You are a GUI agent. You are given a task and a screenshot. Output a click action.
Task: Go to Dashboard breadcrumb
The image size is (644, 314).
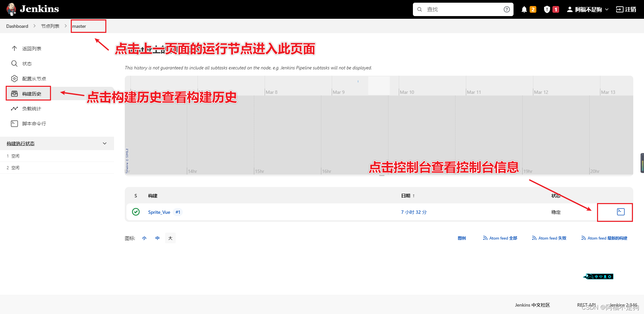coord(17,26)
